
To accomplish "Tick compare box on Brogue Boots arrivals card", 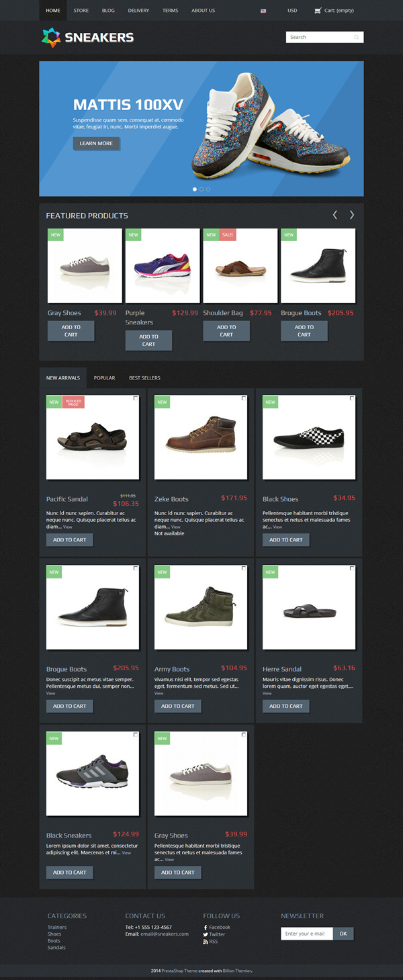I will (x=135, y=569).
